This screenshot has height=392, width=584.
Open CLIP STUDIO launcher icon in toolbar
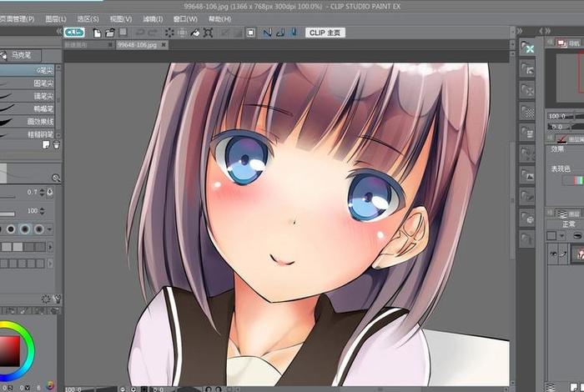coord(74,33)
